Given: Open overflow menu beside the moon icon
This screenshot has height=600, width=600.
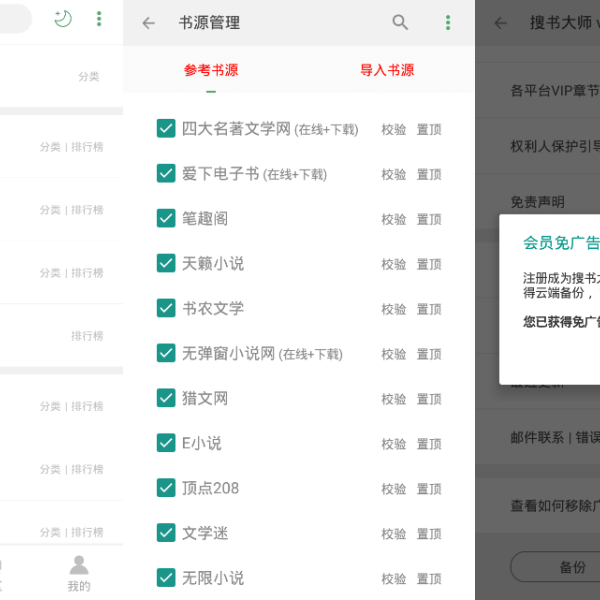Looking at the screenshot, I should [99, 19].
